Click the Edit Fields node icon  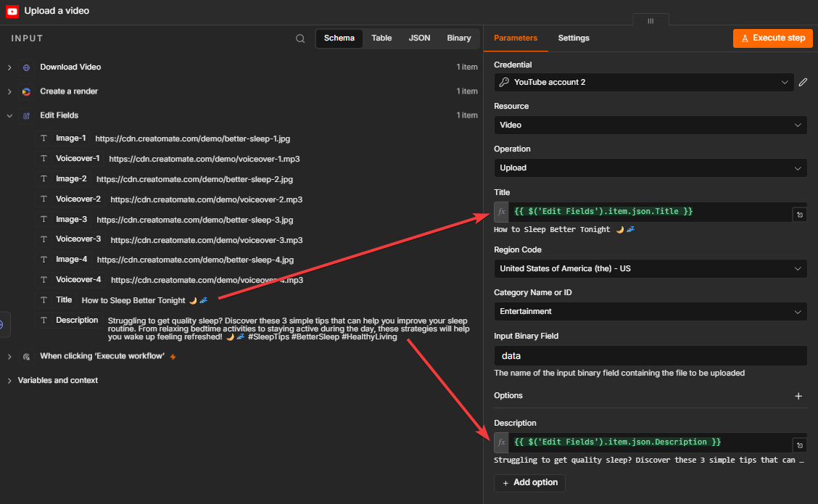pyautogui.click(x=26, y=115)
